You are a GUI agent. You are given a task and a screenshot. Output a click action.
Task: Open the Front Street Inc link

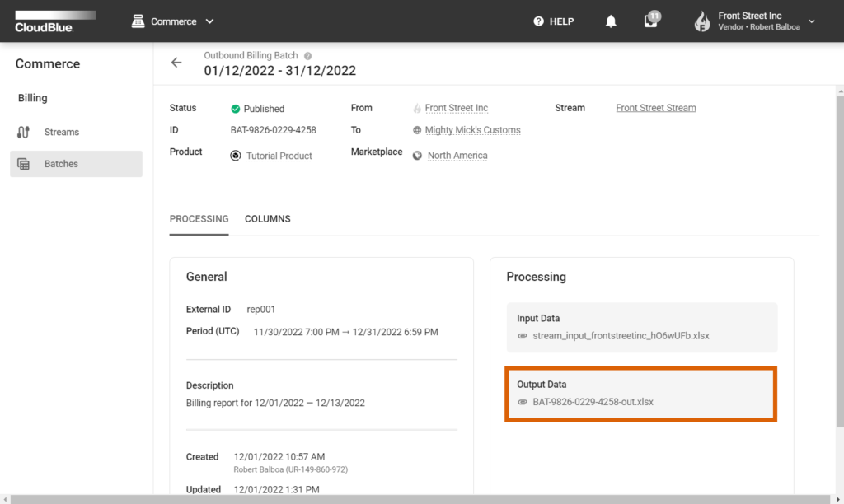(457, 108)
